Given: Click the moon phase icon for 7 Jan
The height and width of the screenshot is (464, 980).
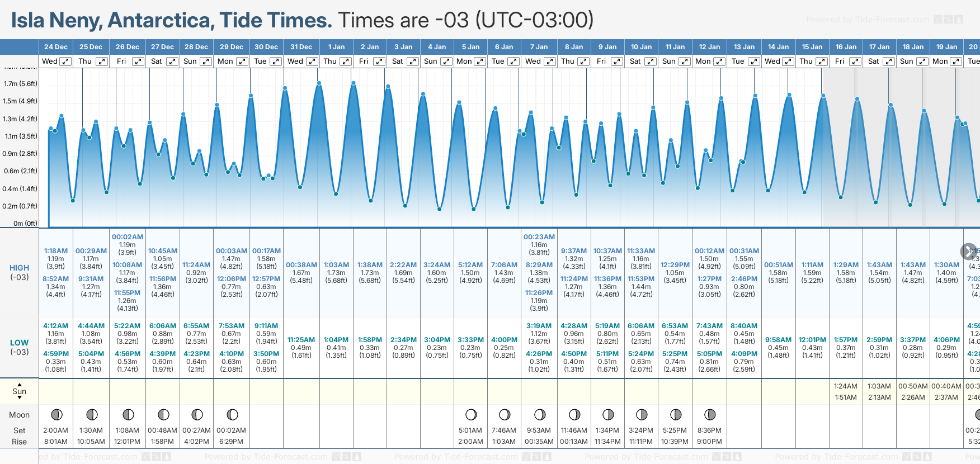Looking at the screenshot, I should tap(540, 415).
